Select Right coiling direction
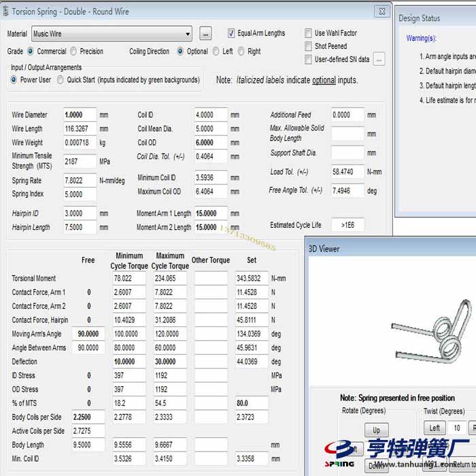This screenshot has height=476, width=476. pos(241,51)
